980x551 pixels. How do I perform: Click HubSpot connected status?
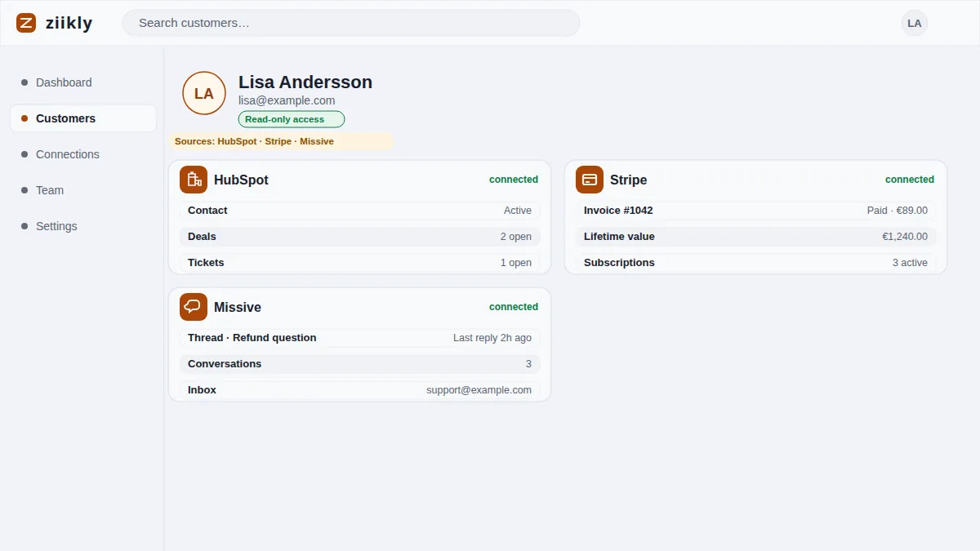[514, 180]
